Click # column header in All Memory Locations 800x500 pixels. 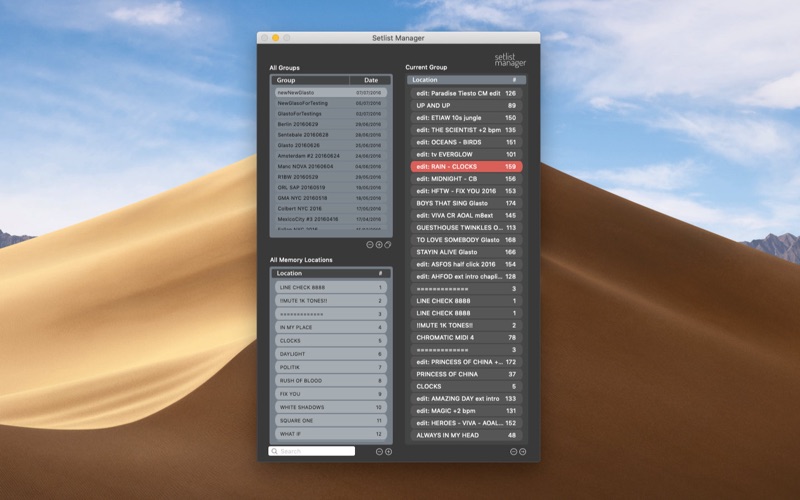tap(380, 273)
